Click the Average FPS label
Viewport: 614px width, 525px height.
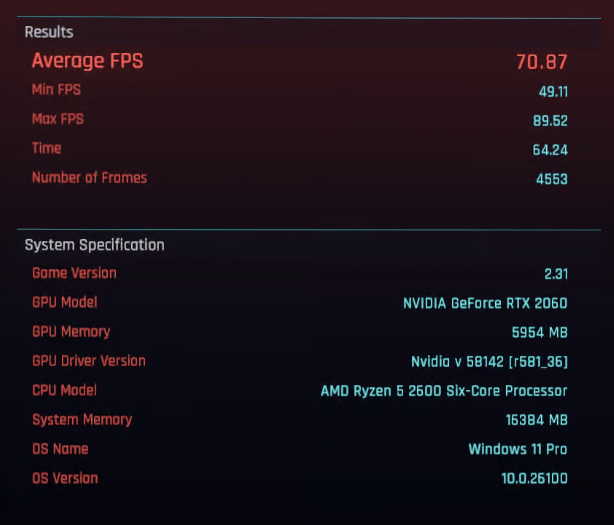(x=87, y=61)
